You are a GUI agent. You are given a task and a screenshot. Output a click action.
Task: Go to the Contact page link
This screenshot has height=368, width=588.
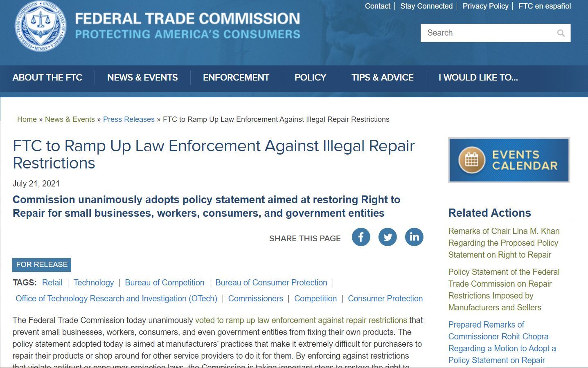click(x=377, y=6)
